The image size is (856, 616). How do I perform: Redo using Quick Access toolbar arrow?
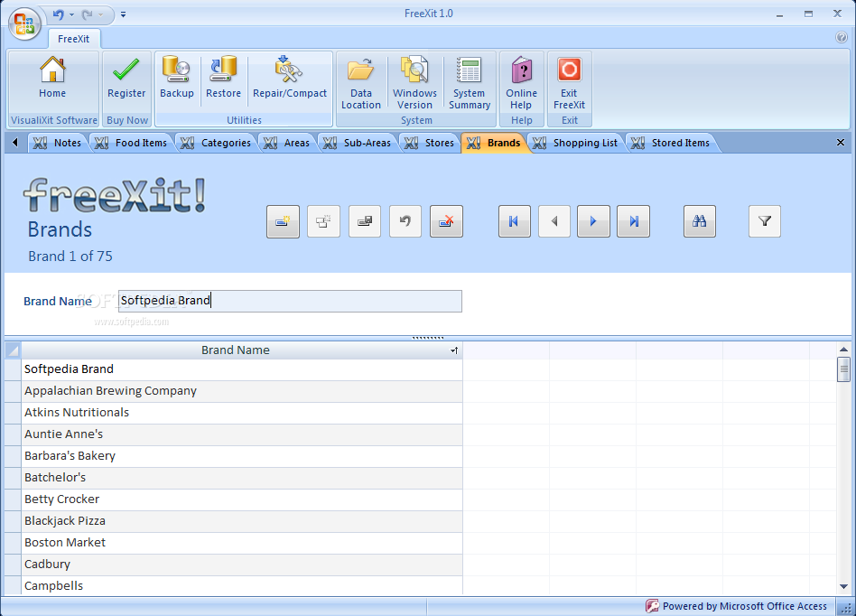coord(87,14)
